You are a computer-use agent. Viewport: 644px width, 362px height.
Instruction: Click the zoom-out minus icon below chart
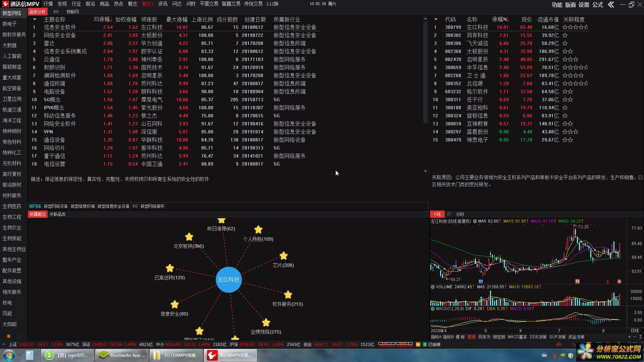point(635,337)
